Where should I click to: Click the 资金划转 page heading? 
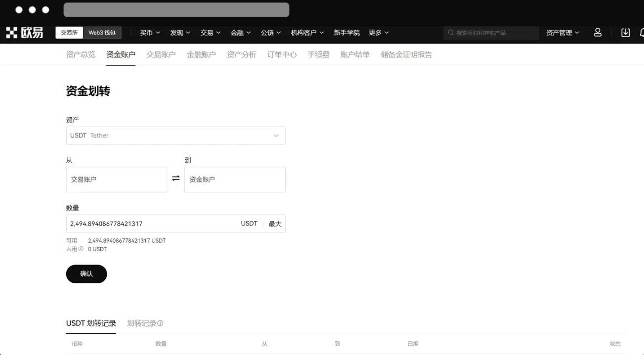(88, 91)
